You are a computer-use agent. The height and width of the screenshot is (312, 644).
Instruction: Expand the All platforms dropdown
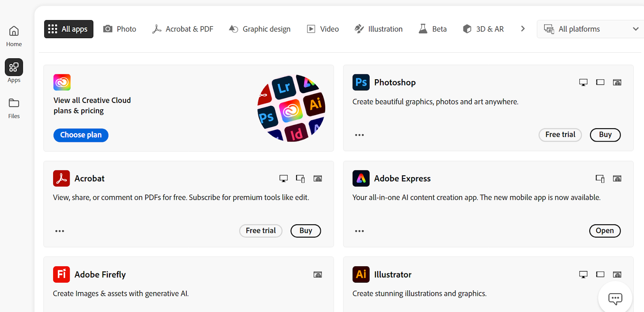point(590,29)
